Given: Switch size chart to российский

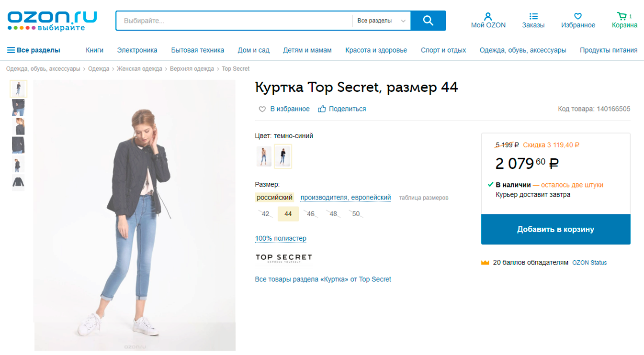Looking at the screenshot, I should pos(274,198).
